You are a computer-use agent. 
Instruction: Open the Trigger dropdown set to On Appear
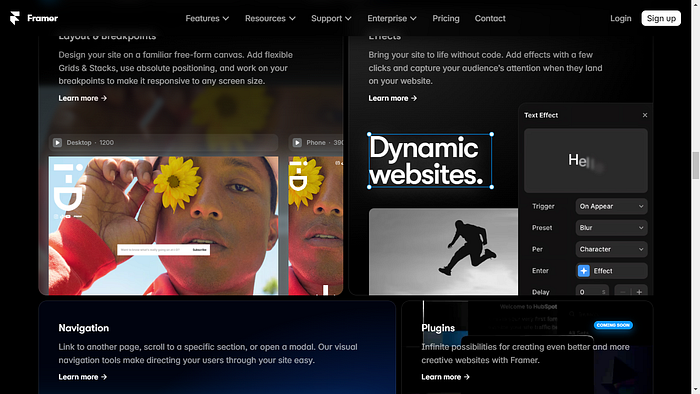click(611, 206)
